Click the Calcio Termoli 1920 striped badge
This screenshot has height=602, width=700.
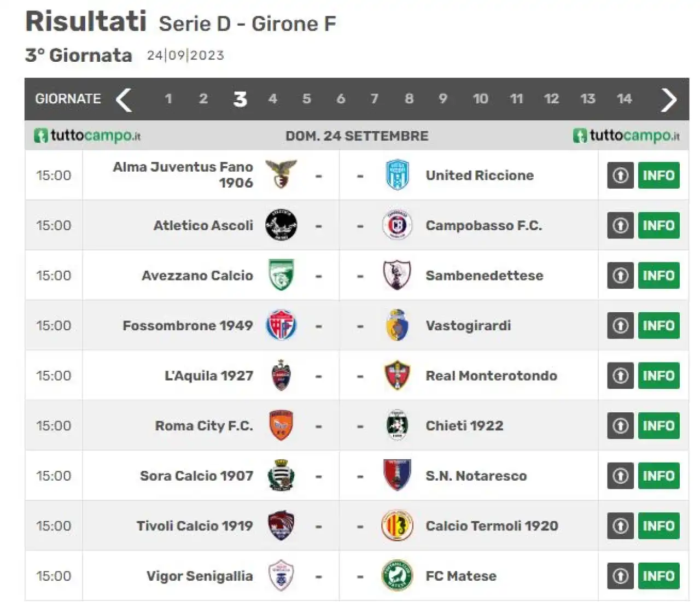pyautogui.click(x=397, y=525)
